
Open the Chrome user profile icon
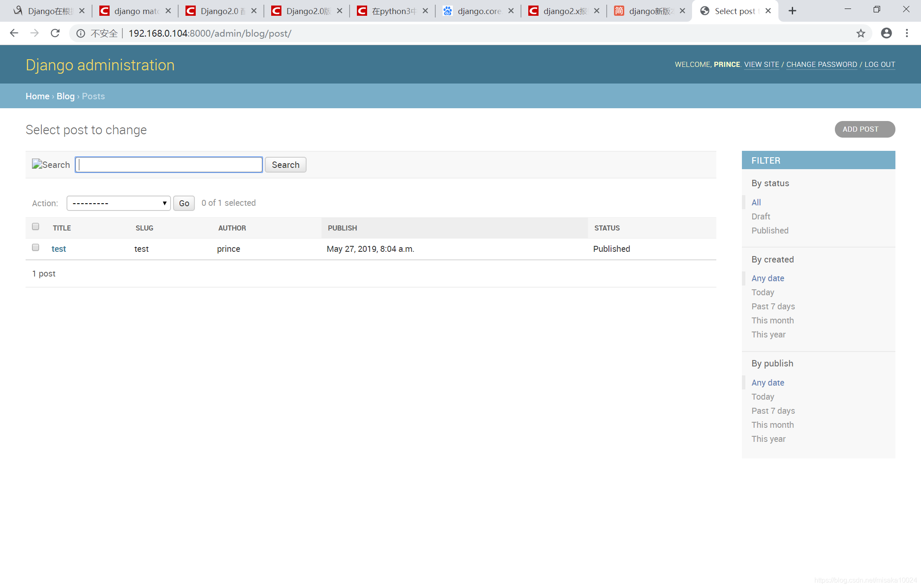click(x=886, y=33)
